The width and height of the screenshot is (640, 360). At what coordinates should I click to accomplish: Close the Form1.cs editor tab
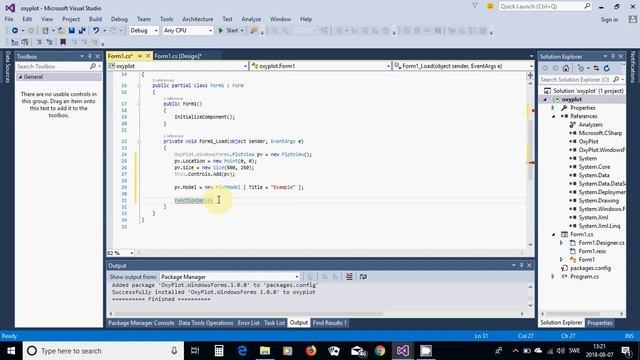tap(148, 56)
